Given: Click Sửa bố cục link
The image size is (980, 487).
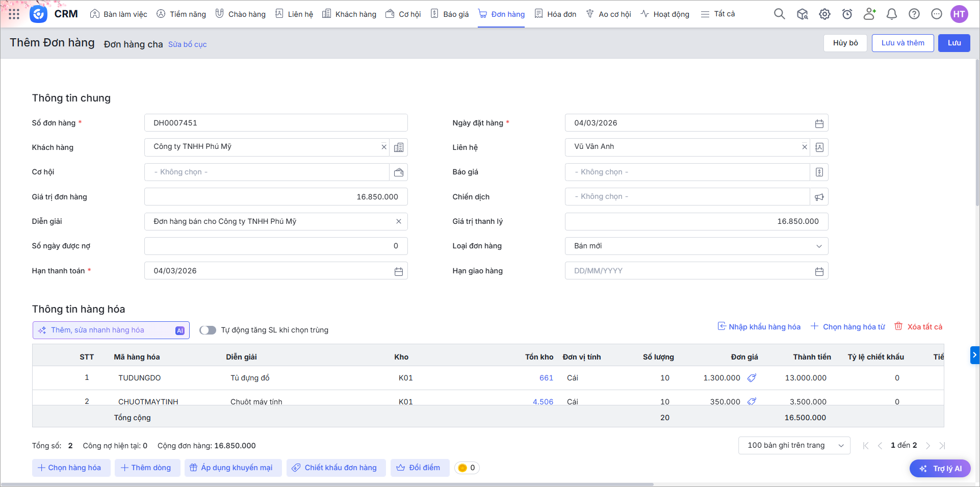Looking at the screenshot, I should 187,44.
